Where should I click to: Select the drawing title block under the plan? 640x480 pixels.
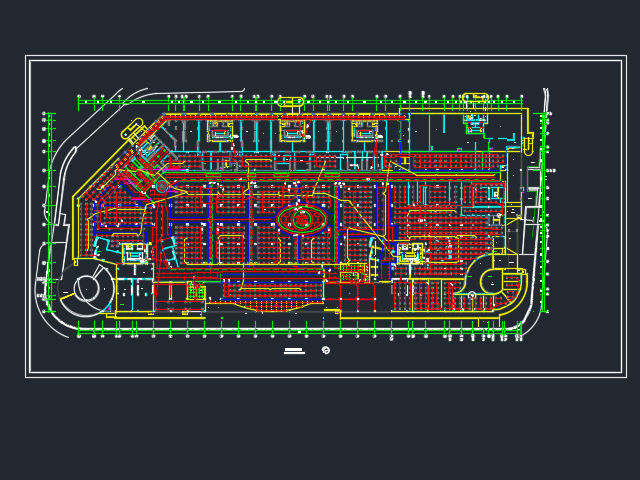[x=294, y=351]
